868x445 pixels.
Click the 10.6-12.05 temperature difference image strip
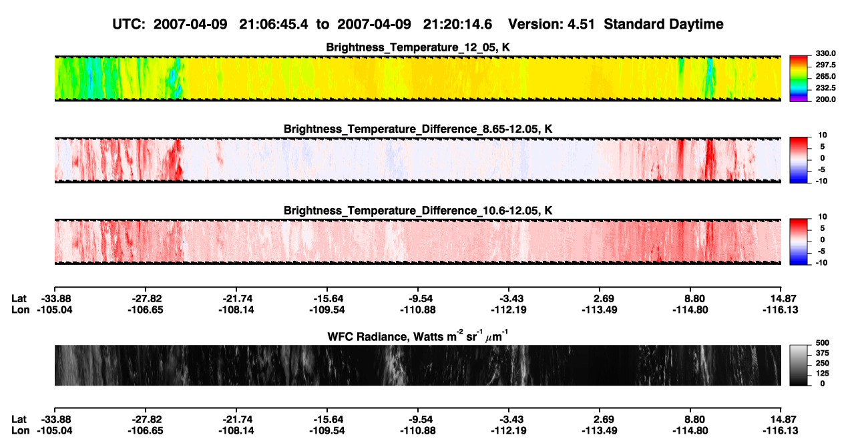click(418, 242)
